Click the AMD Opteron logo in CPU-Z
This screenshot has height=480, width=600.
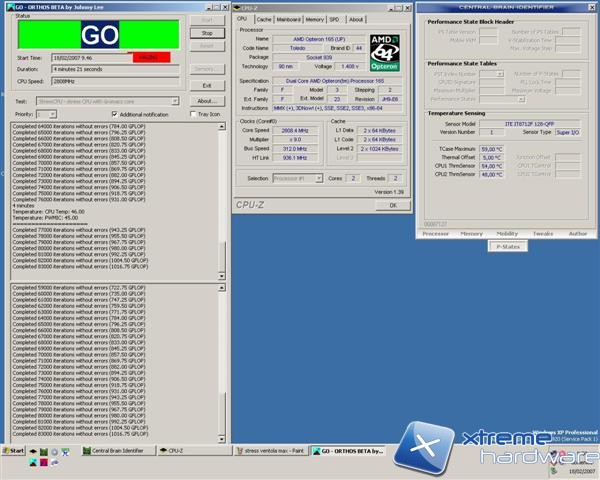[x=383, y=54]
